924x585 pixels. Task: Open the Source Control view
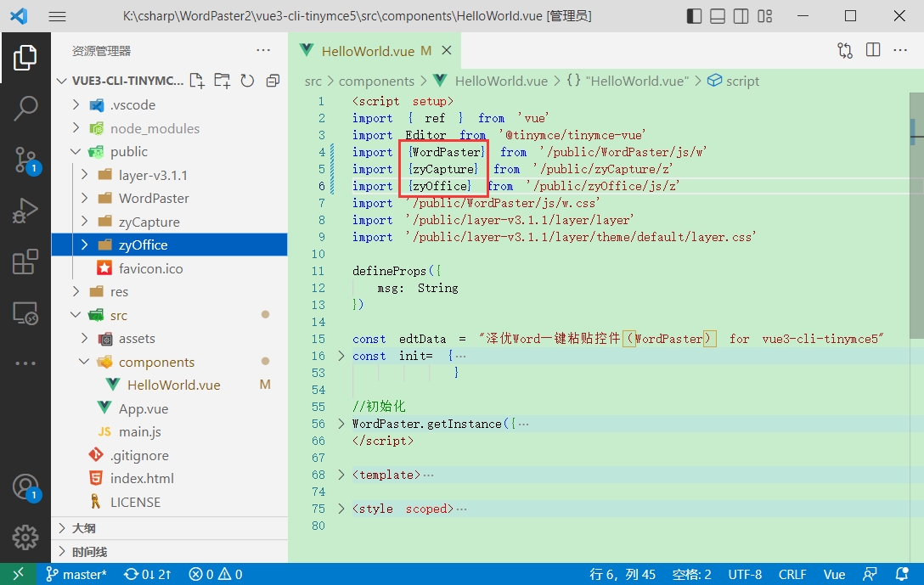[25, 159]
